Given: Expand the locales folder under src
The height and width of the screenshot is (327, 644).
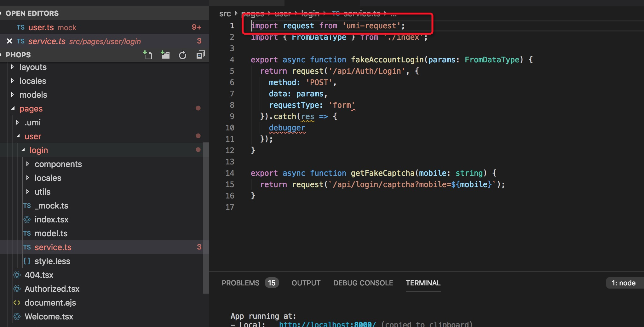Looking at the screenshot, I should (x=13, y=81).
